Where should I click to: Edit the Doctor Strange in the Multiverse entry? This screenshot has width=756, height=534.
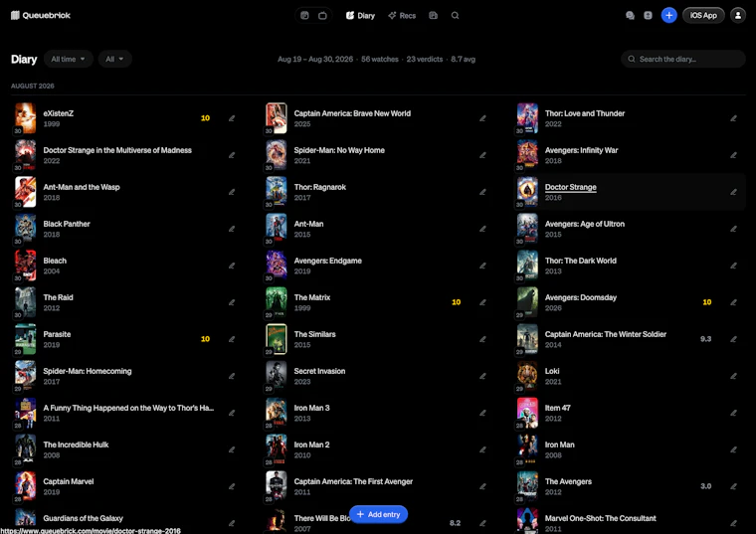tap(232, 155)
